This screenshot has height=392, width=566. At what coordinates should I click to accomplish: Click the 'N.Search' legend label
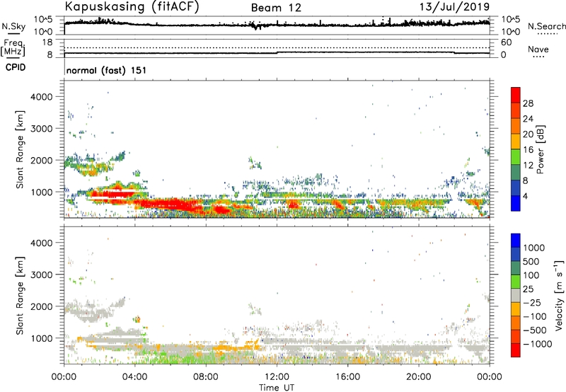click(x=546, y=26)
